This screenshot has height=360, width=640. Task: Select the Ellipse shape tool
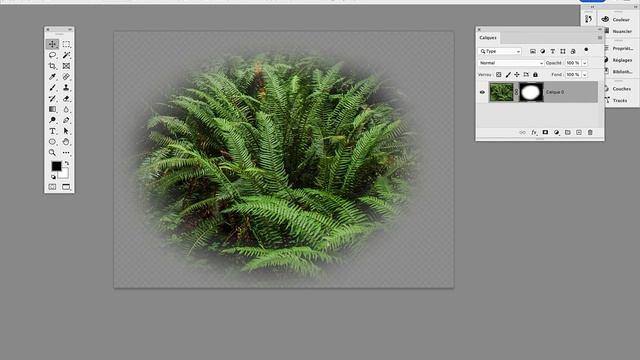click(x=52, y=142)
